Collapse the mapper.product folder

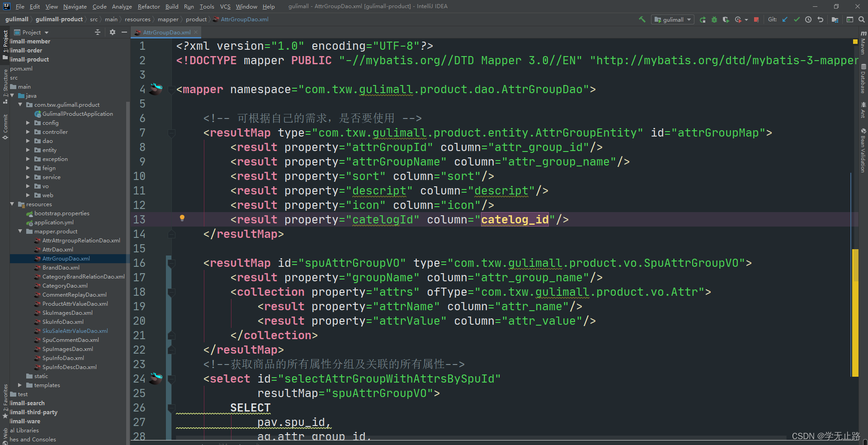point(20,232)
